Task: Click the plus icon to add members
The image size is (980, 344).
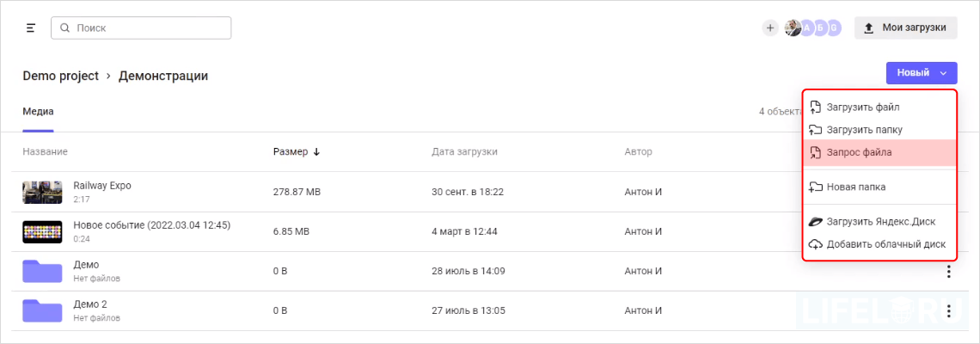Action: [769, 28]
